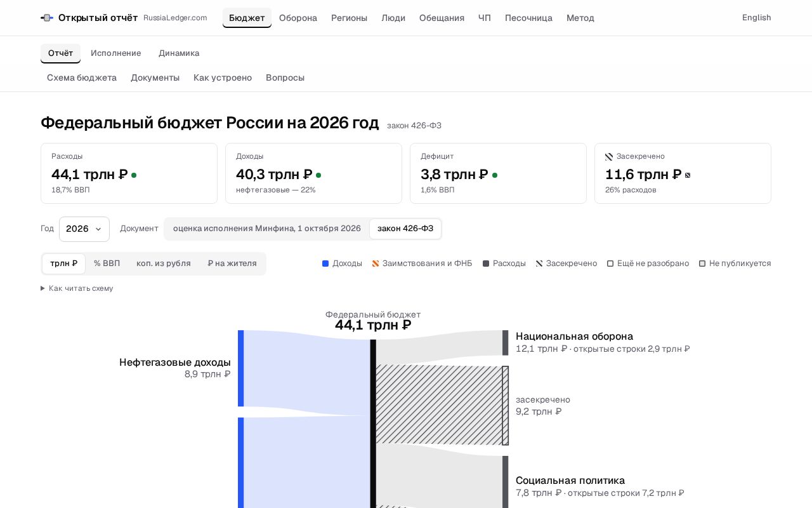Click the Дефицит summary card
The width and height of the screenshot is (812, 508).
pyautogui.click(x=498, y=173)
